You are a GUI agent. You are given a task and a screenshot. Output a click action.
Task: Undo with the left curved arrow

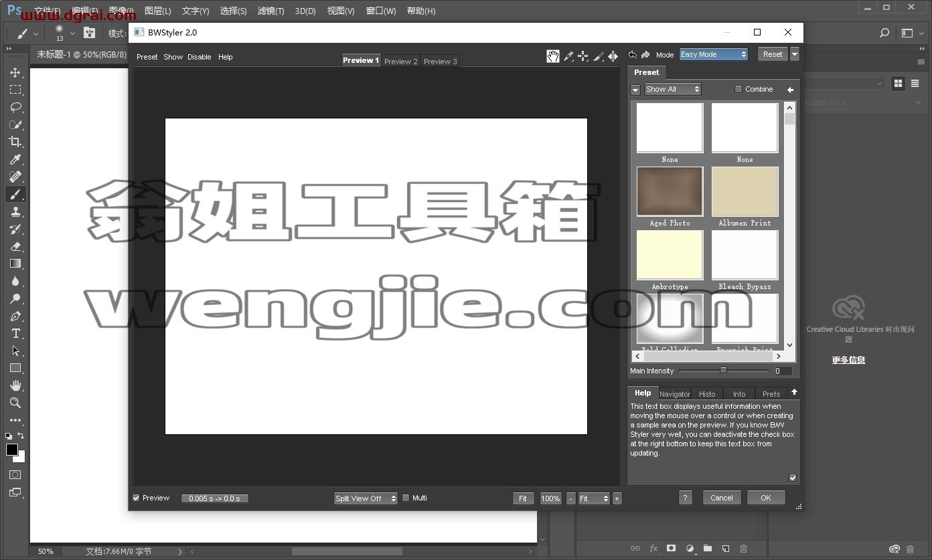click(x=633, y=55)
